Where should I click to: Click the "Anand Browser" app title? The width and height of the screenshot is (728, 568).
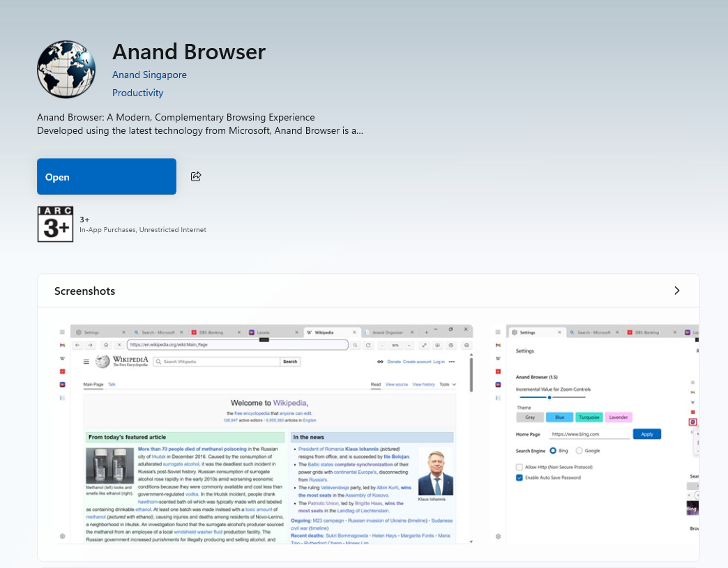(189, 52)
